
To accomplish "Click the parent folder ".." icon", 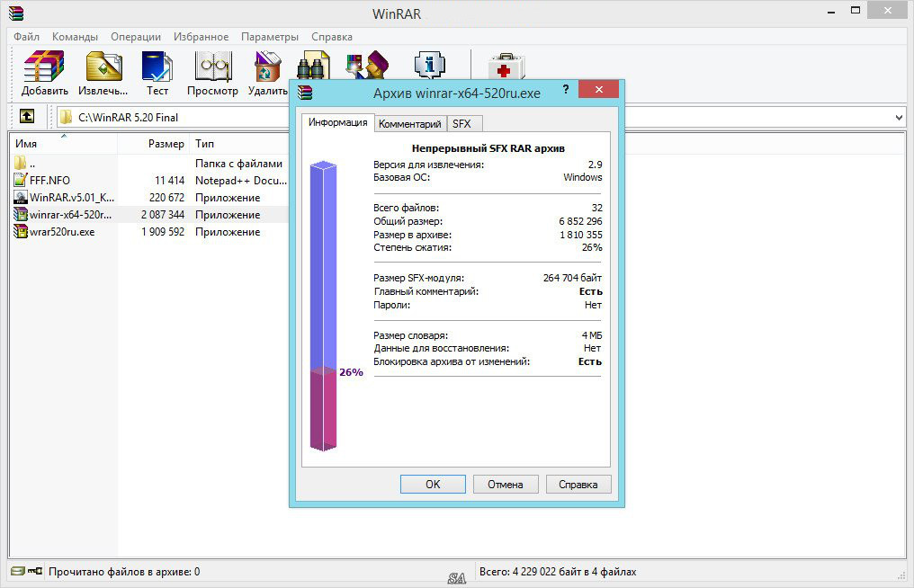I will coord(21,163).
